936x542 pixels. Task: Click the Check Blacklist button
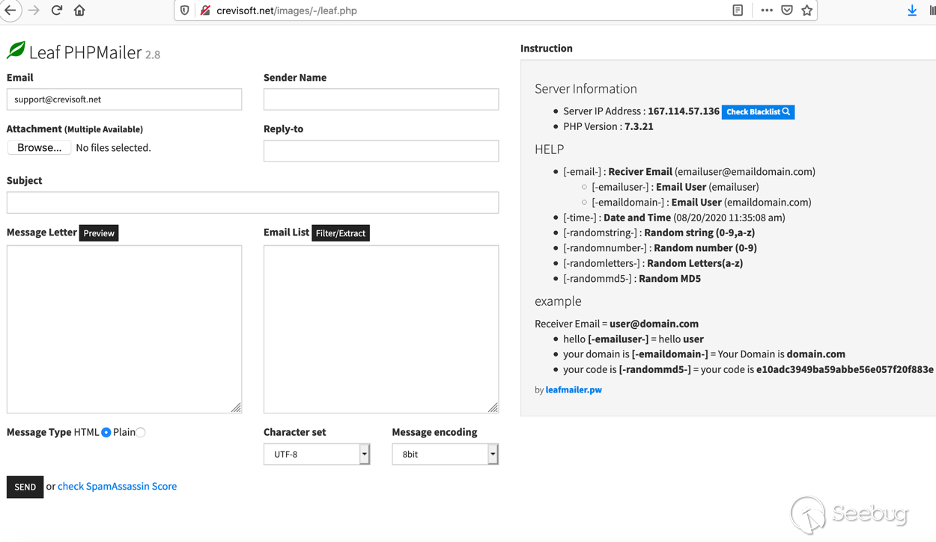(x=758, y=112)
